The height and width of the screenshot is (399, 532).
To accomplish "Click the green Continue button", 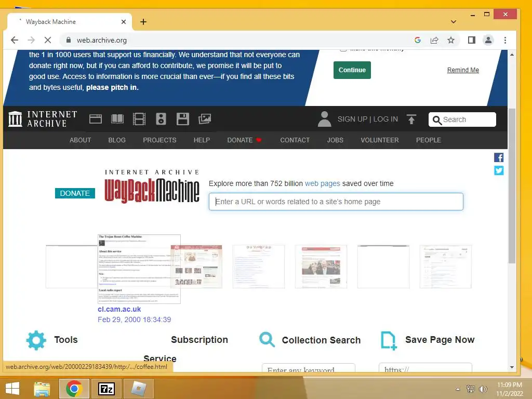I will (x=352, y=70).
